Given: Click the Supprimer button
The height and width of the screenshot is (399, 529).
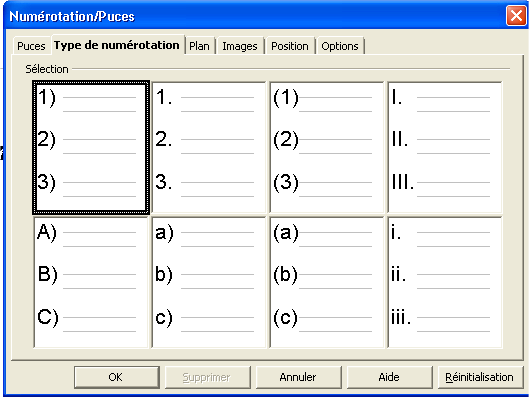Looking at the screenshot, I should pyautogui.click(x=207, y=377).
